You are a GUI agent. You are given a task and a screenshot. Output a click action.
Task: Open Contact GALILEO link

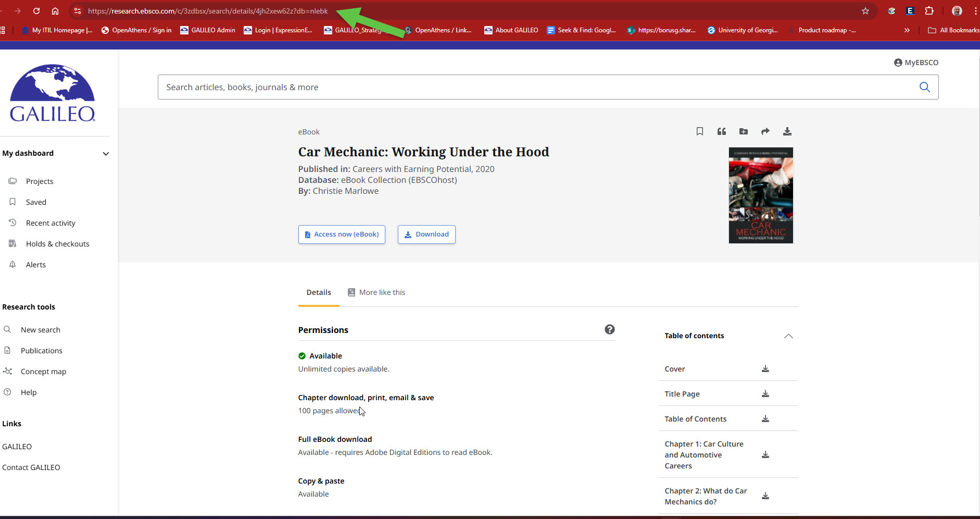[x=31, y=467]
